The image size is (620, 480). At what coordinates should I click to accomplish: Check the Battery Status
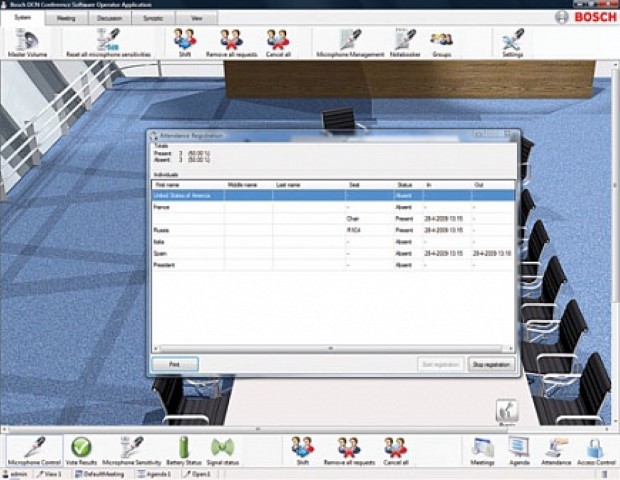(x=183, y=450)
